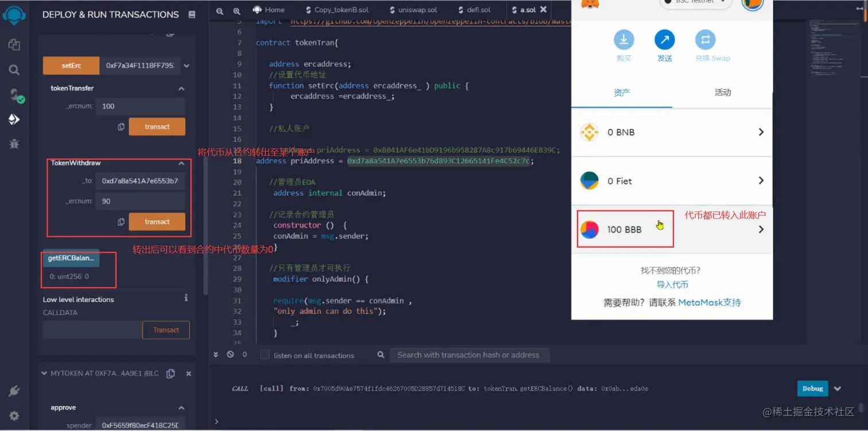Collapse the MYTOKEN contract instance
This screenshot has width=868, height=431.
click(x=45, y=374)
